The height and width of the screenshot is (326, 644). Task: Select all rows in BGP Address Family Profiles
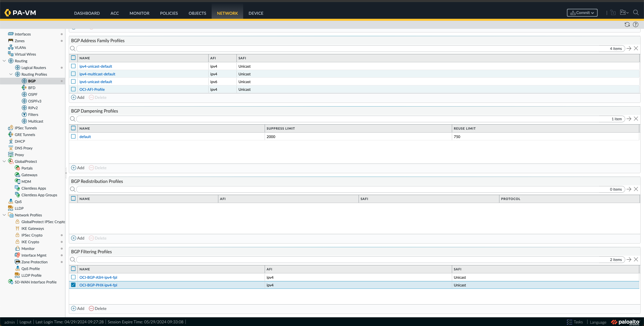73,58
